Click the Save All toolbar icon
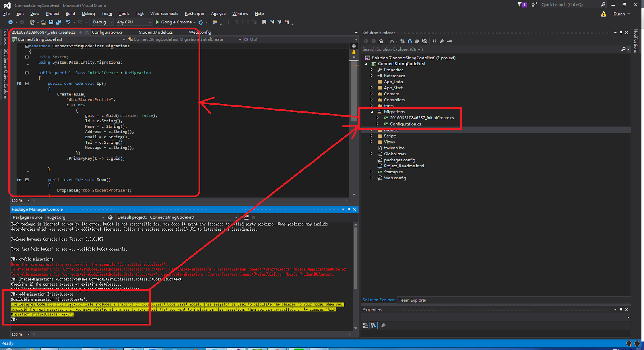644x350 pixels. [x=58, y=22]
